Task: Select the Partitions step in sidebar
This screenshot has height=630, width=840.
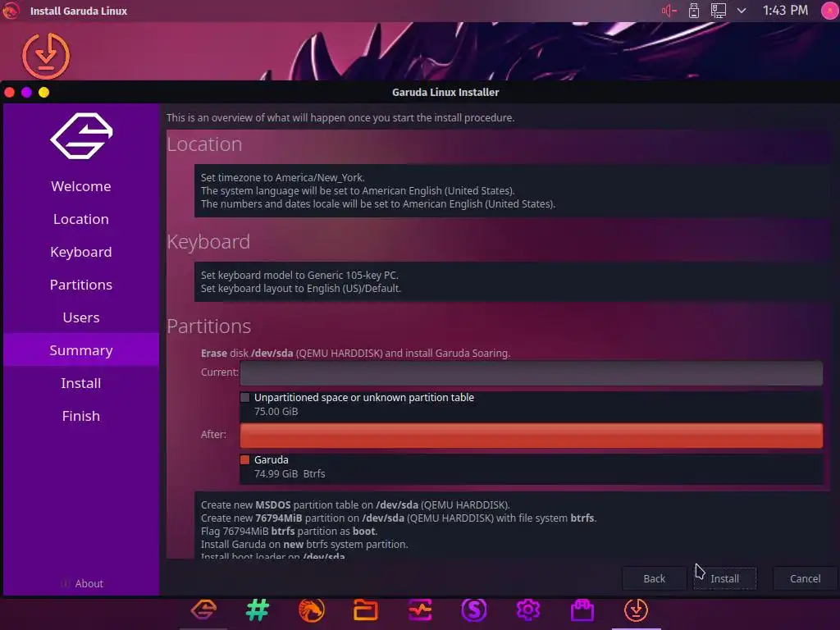Action: 81,285
